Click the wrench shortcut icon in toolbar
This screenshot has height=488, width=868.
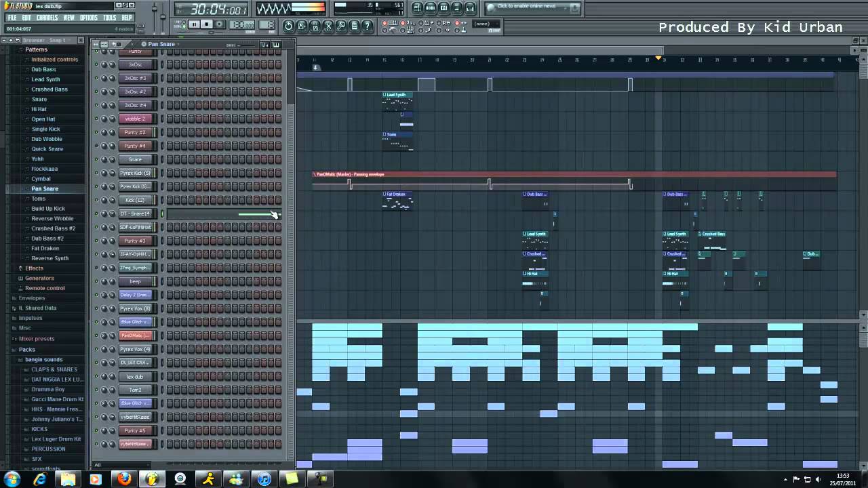[341, 26]
